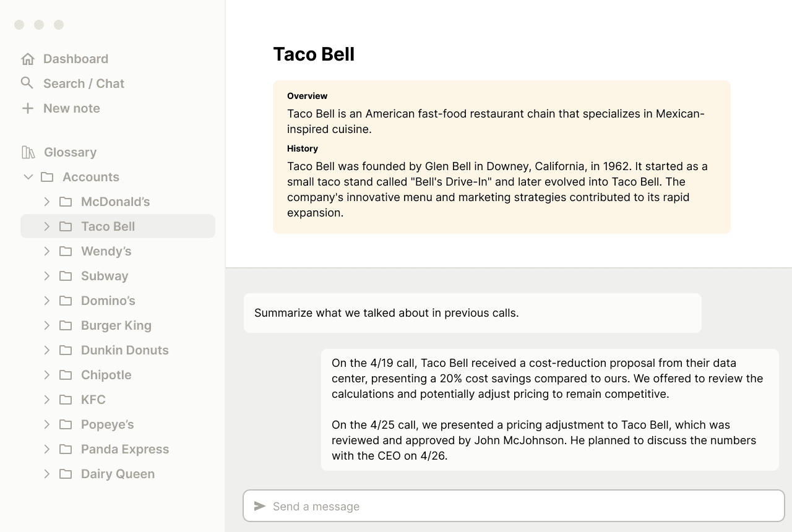The height and width of the screenshot is (532, 792).
Task: Click the McDonald's folder icon
Action: click(66, 202)
